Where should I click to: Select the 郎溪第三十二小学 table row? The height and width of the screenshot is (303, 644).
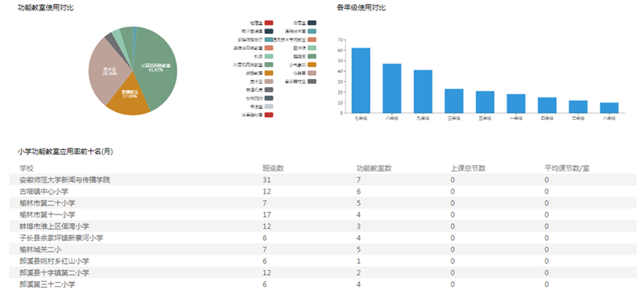point(323,284)
